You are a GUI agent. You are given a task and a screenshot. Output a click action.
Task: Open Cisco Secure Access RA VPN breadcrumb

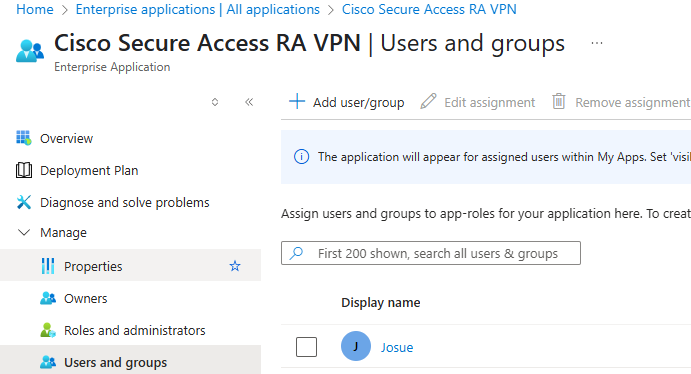click(x=429, y=9)
